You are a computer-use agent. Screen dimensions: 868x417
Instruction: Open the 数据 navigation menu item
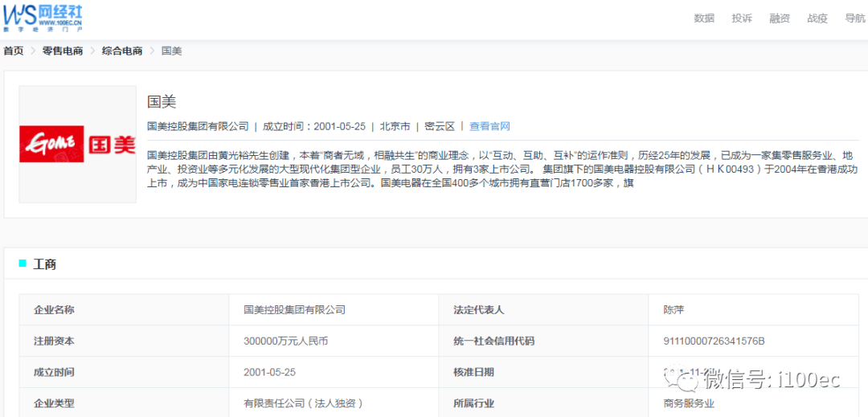[x=704, y=18]
